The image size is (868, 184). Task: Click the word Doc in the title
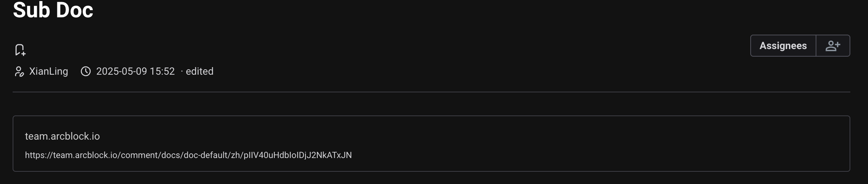(x=74, y=10)
